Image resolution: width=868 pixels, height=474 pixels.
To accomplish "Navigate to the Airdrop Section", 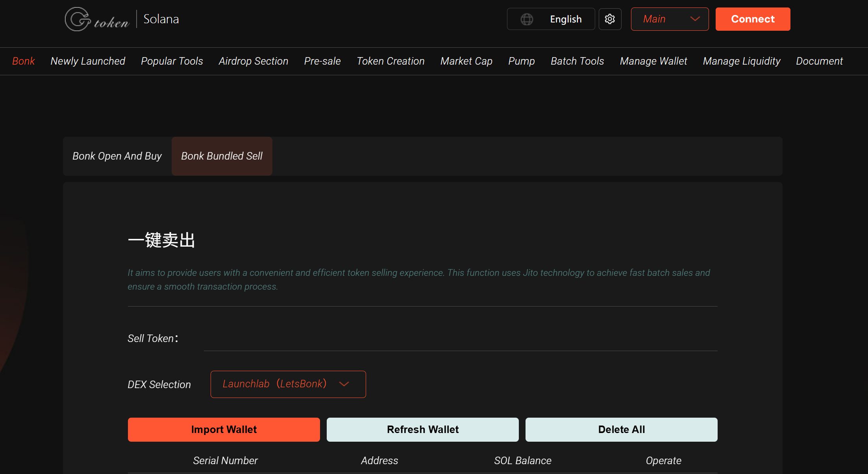I will tap(253, 61).
